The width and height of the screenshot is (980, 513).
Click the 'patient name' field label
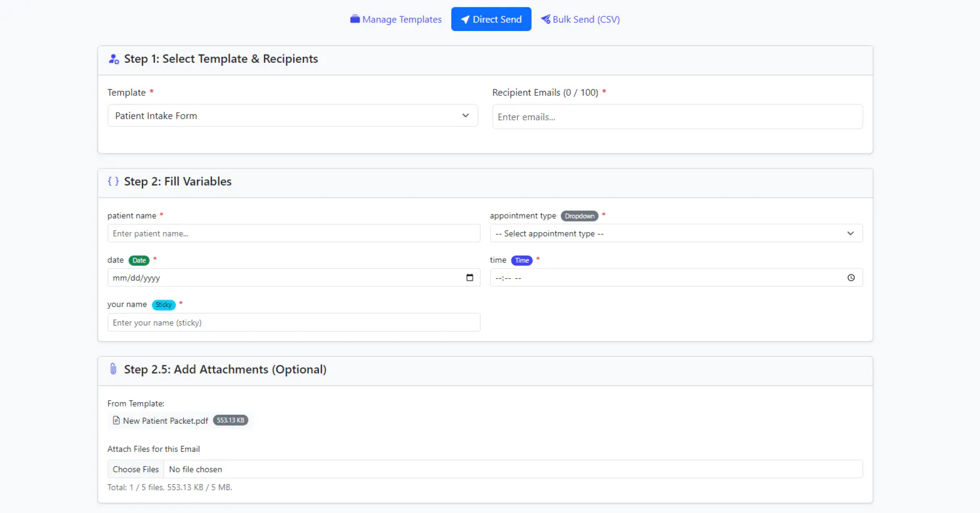132,215
